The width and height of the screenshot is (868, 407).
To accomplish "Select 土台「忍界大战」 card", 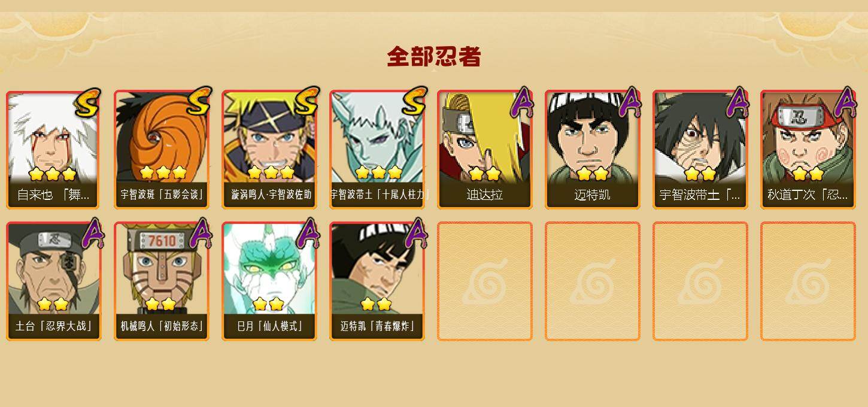I will click(53, 281).
